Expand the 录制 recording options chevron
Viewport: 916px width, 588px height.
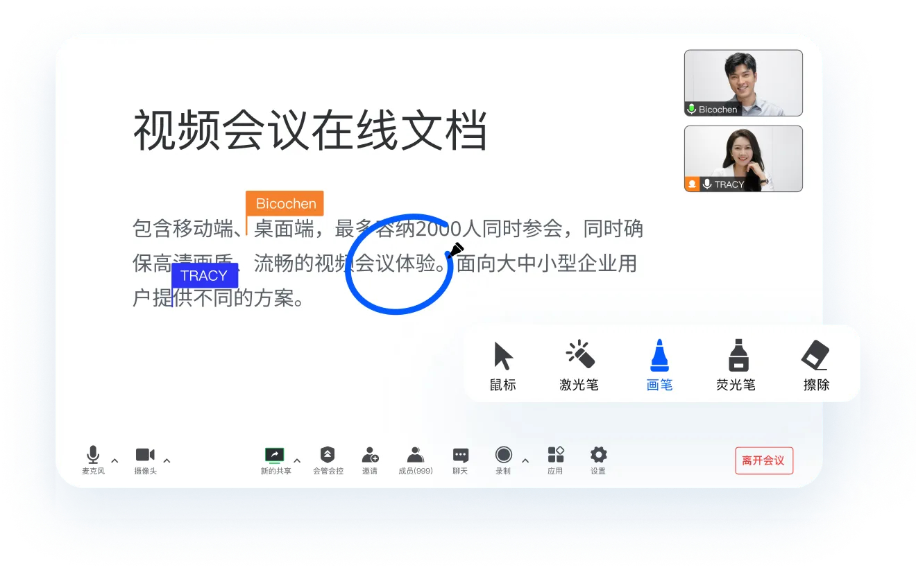pos(525,460)
